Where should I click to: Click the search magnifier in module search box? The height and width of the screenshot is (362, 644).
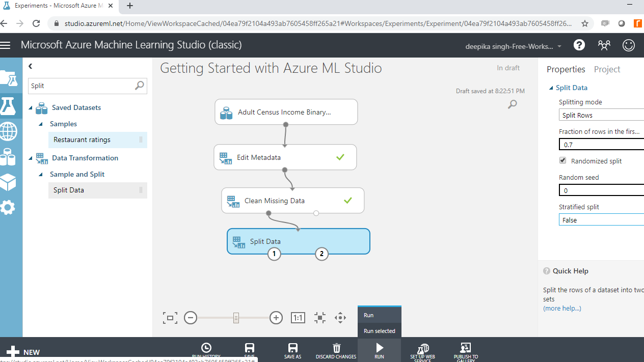pyautogui.click(x=139, y=86)
